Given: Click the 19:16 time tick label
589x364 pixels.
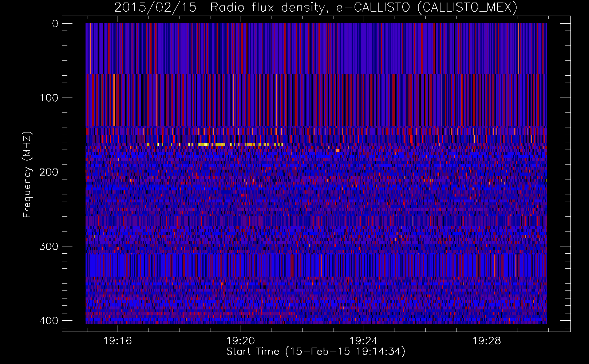Looking at the screenshot, I should pyautogui.click(x=118, y=341).
